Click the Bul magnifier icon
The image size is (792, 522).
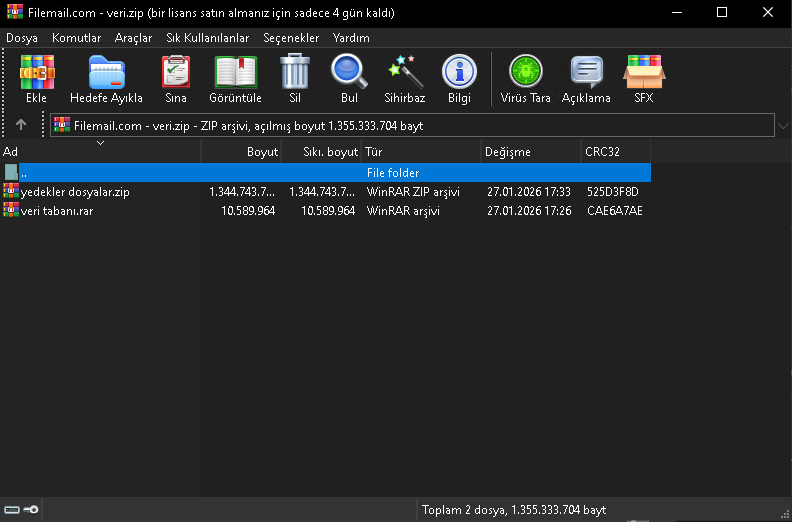coord(349,72)
